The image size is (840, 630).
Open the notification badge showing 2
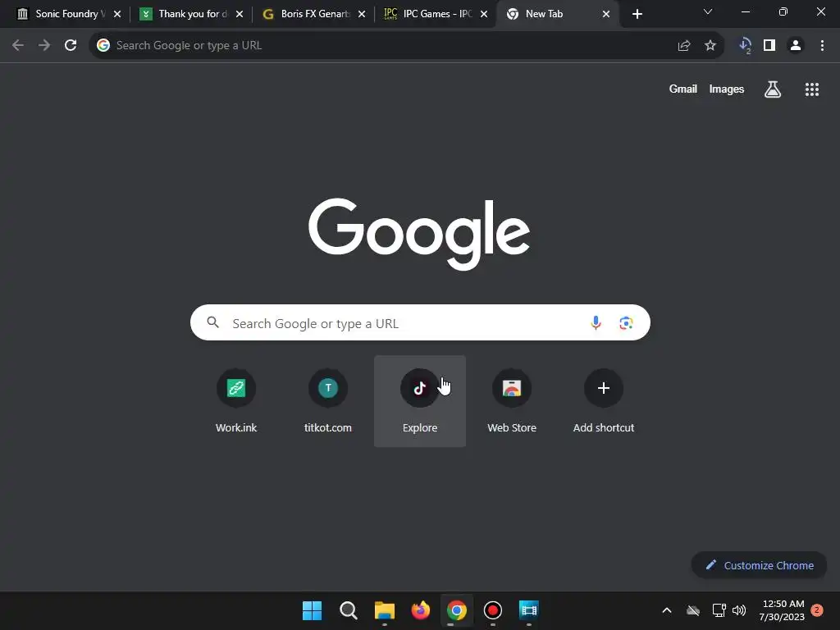(x=817, y=610)
